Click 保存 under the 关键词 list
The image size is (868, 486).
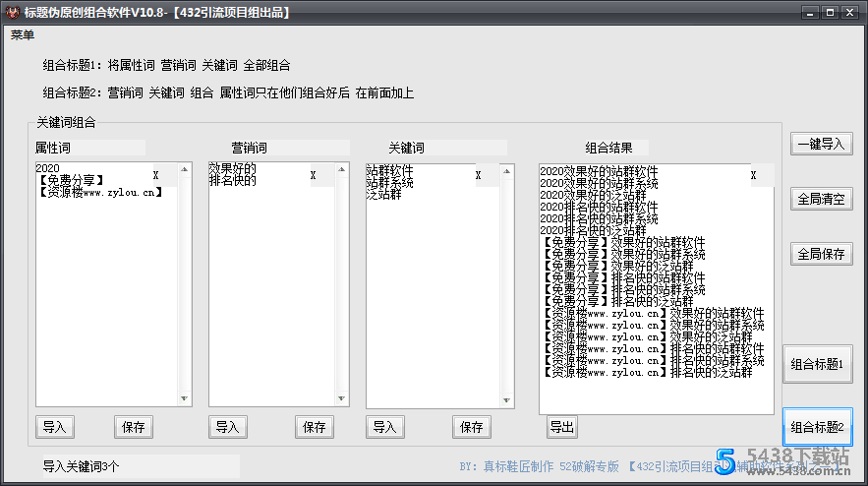(x=471, y=427)
